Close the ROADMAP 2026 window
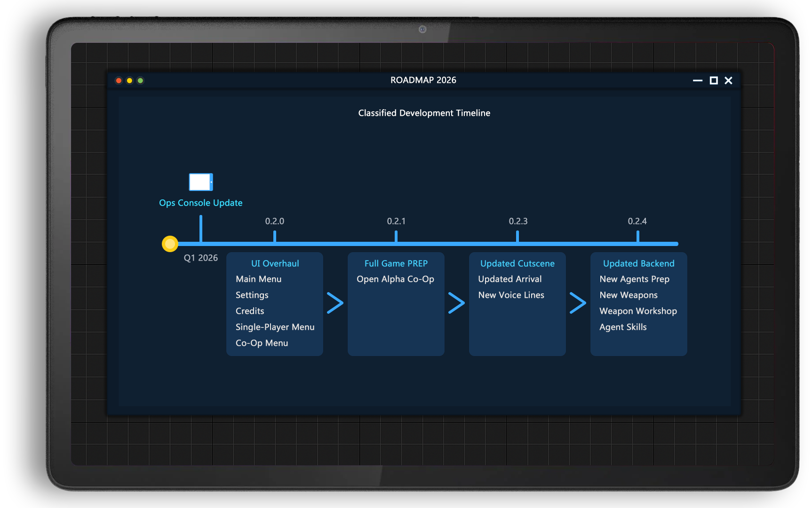This screenshot has height=508, width=812. pyautogui.click(x=729, y=80)
